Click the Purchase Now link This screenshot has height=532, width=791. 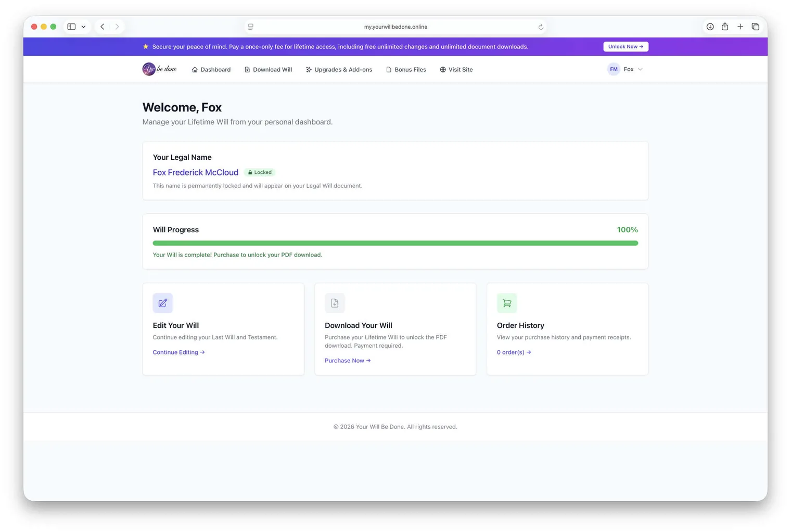click(x=348, y=361)
